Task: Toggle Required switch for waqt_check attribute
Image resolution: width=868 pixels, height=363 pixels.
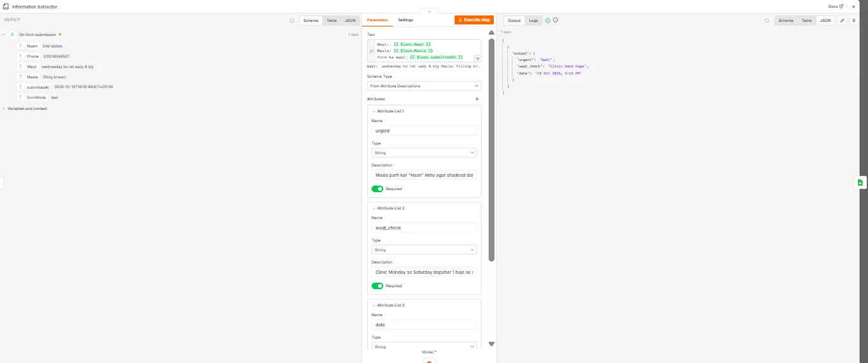Action: click(377, 286)
